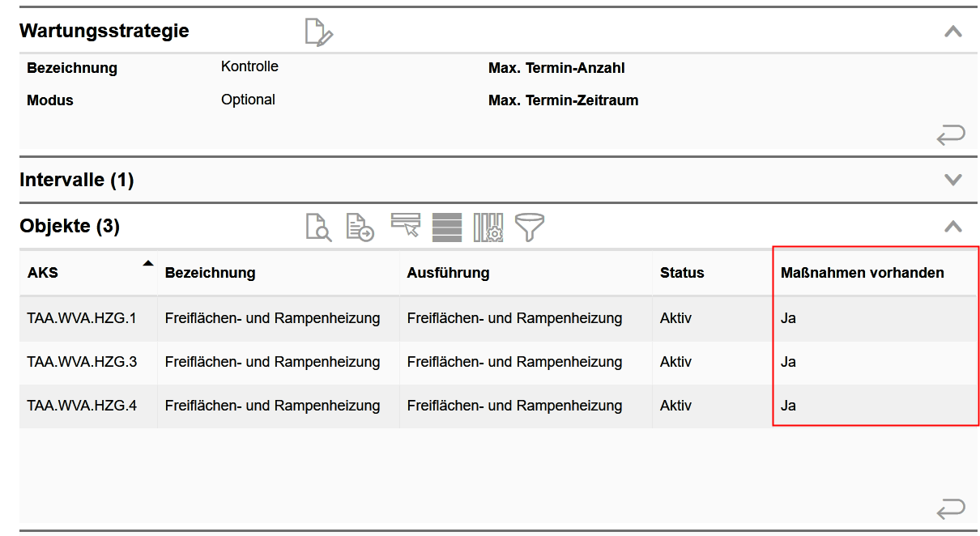Click the export document icon
This screenshot has height=536, width=980.
[360, 228]
